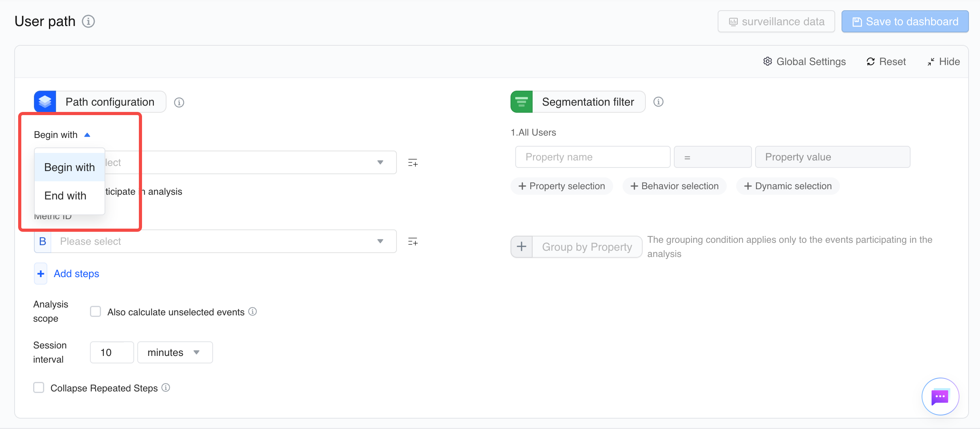Click the info icon beside Path configuration
Viewport: 980px width, 432px height.
[179, 102]
